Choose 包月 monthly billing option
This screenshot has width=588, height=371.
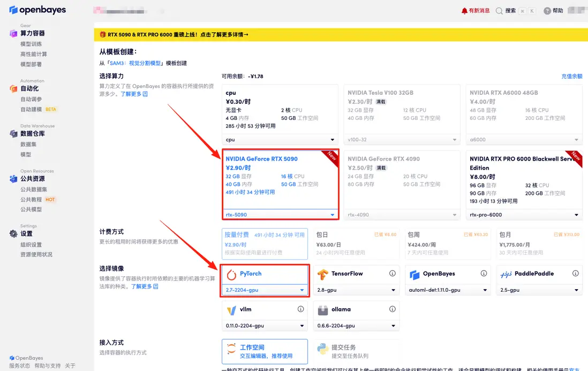pyautogui.click(x=539, y=244)
